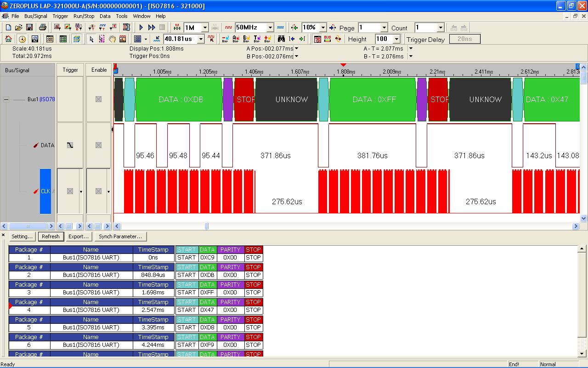588x368 pixels.
Task: Open the binoculars find tool
Action: (281, 39)
